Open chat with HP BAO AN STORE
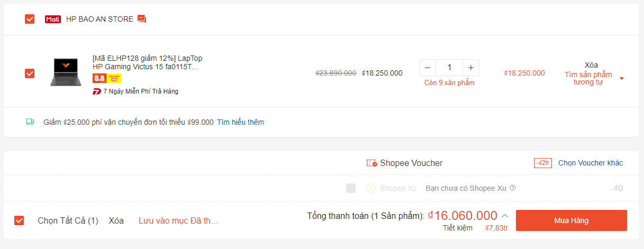The width and height of the screenshot is (644, 249). [142, 19]
